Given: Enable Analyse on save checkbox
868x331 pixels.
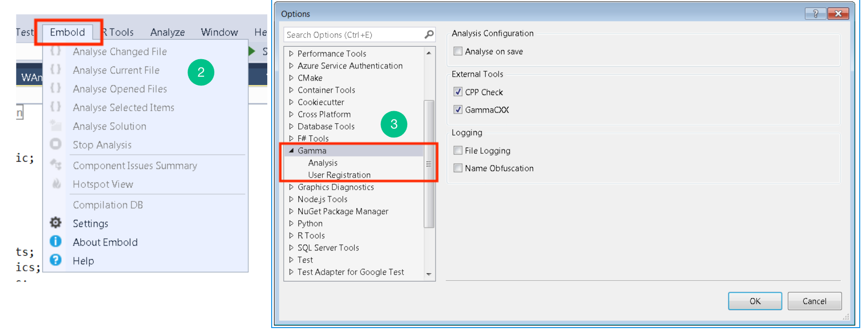Looking at the screenshot, I should (x=458, y=51).
